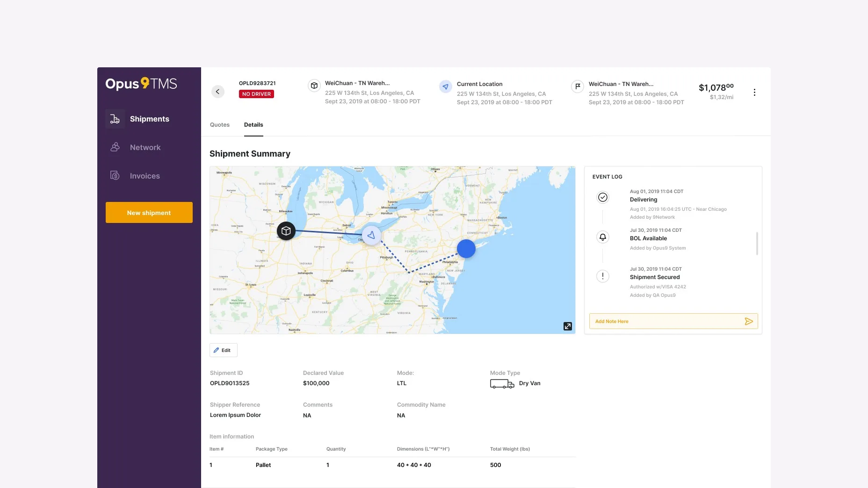Open the three-dot more options menu

pos(754,92)
